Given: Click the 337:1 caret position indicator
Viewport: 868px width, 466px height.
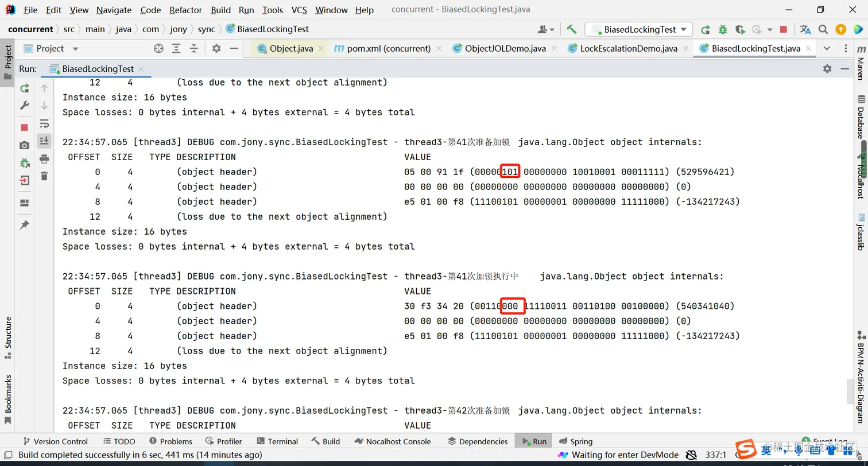Looking at the screenshot, I should [x=716, y=455].
